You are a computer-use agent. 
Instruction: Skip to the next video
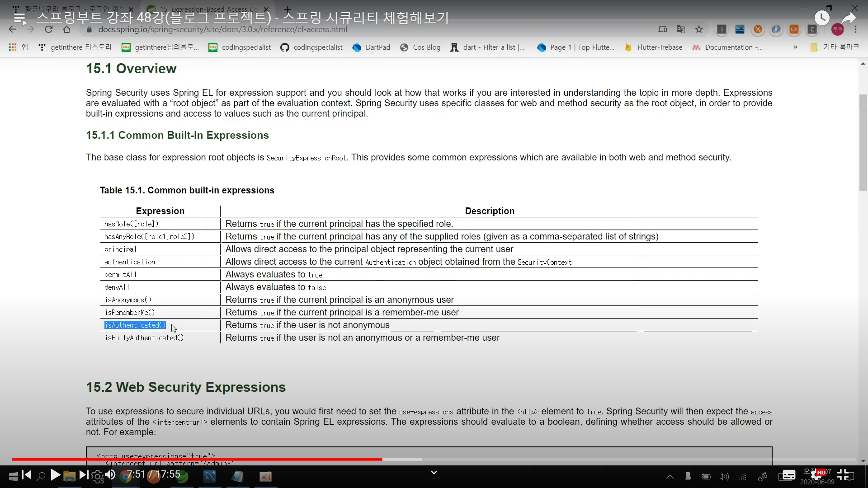[84, 475]
